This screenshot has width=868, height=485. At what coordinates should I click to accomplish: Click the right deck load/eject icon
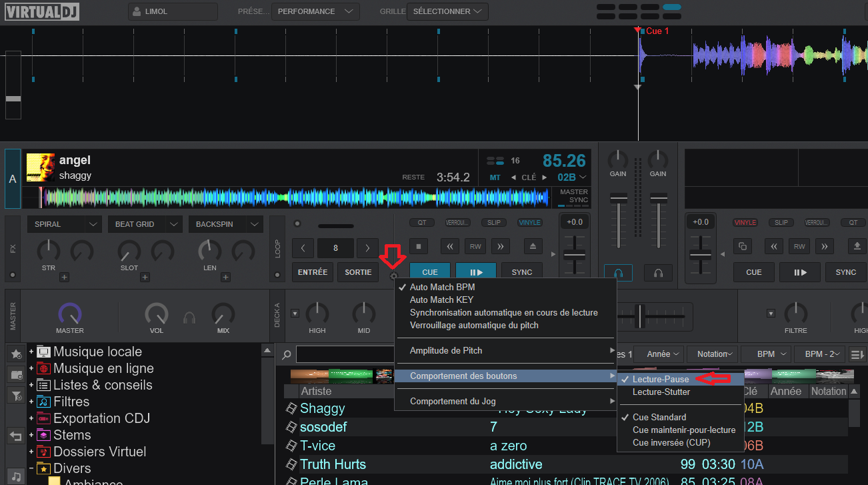click(857, 247)
